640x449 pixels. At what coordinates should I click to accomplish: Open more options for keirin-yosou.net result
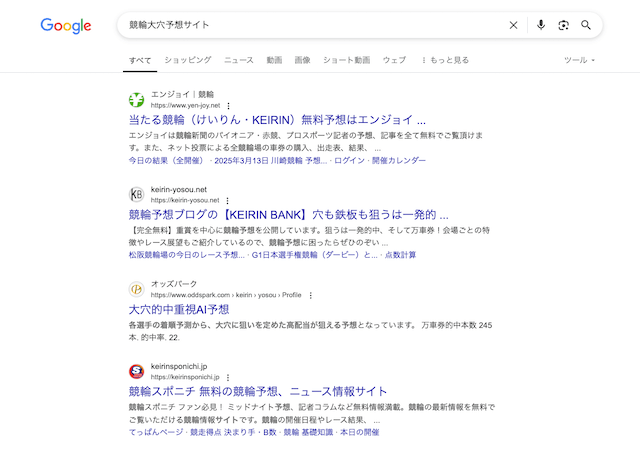pos(227,200)
